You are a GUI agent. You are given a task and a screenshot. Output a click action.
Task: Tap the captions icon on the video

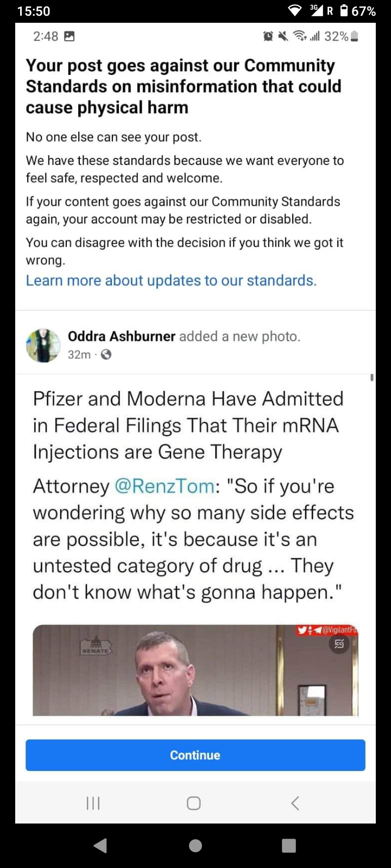click(x=339, y=644)
